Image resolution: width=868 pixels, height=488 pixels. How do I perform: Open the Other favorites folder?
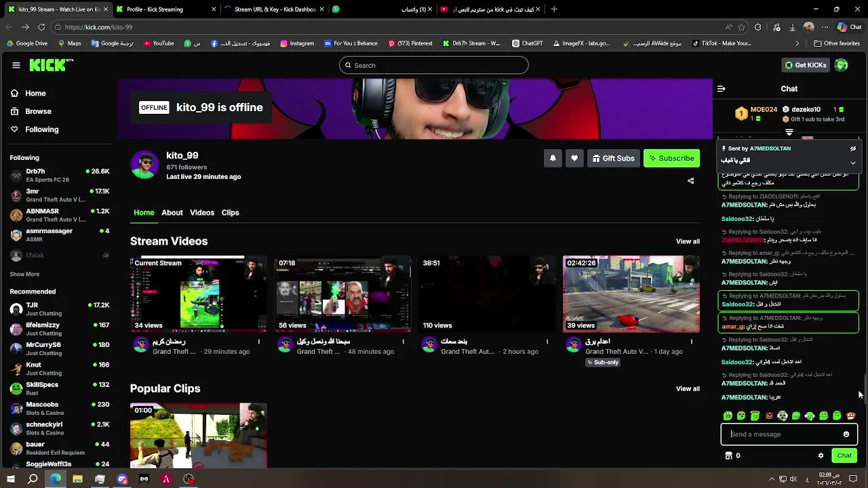837,43
